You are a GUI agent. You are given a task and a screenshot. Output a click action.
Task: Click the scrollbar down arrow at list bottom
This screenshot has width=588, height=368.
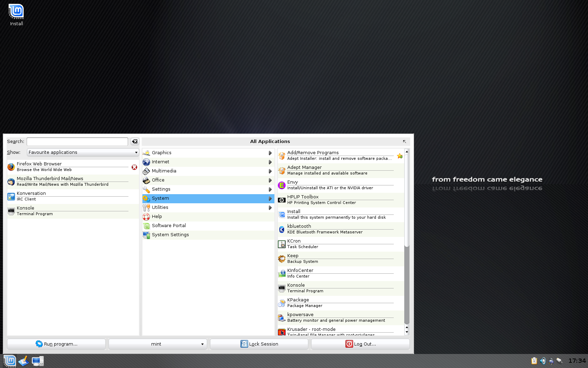(x=407, y=332)
